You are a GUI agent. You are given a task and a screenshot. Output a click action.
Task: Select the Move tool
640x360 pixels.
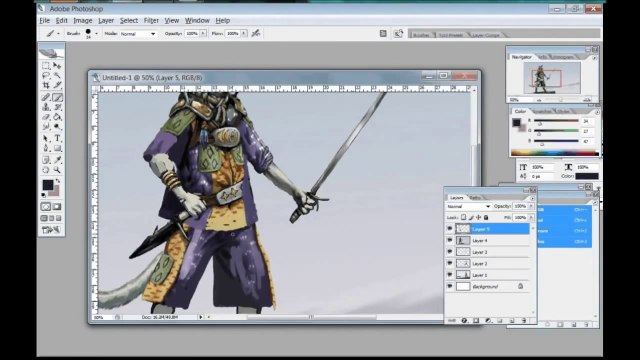(x=57, y=66)
